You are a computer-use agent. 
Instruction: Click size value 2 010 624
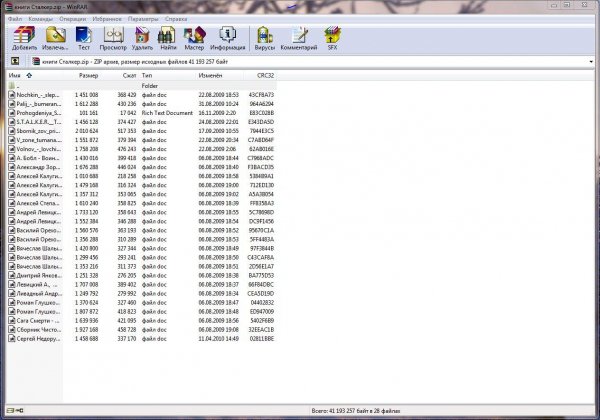pyautogui.click(x=86, y=131)
